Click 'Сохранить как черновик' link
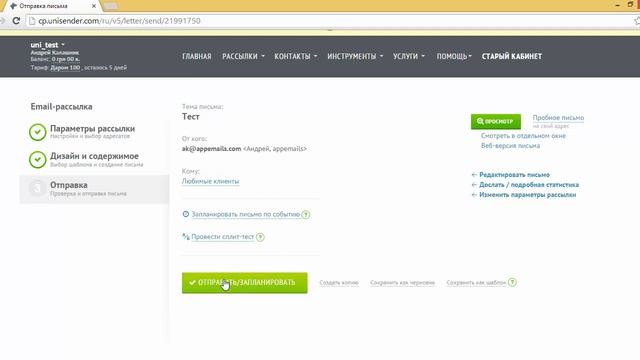 [x=402, y=282]
